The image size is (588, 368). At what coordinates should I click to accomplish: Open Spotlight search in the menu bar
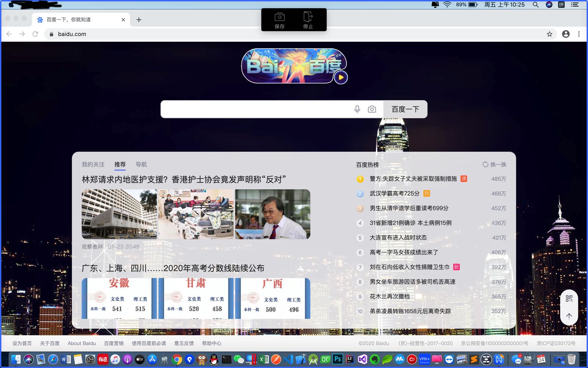(536, 4)
